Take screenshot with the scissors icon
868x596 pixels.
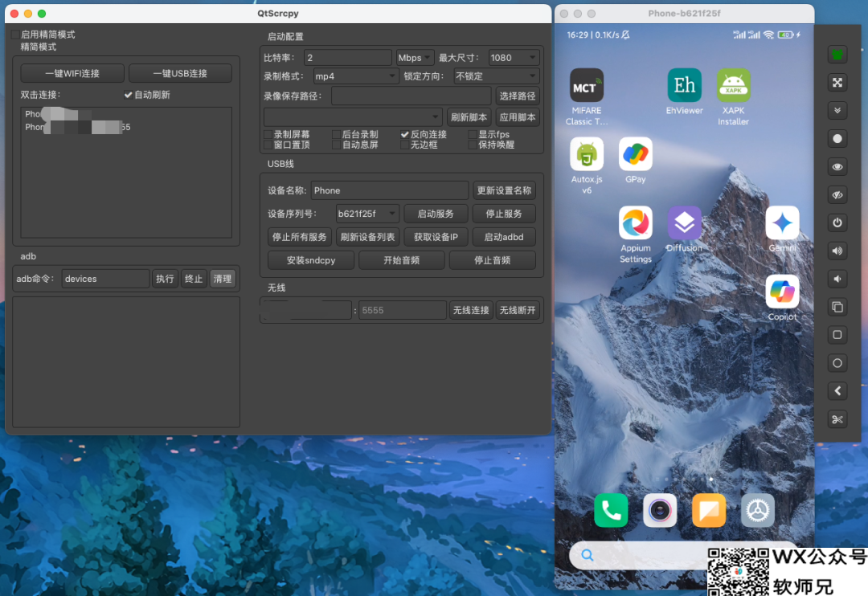[837, 419]
